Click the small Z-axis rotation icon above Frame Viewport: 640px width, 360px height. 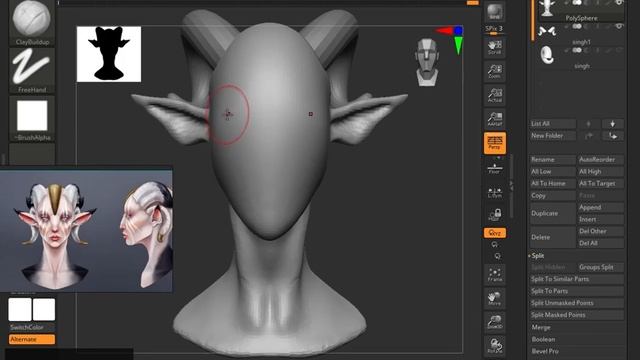point(497,256)
